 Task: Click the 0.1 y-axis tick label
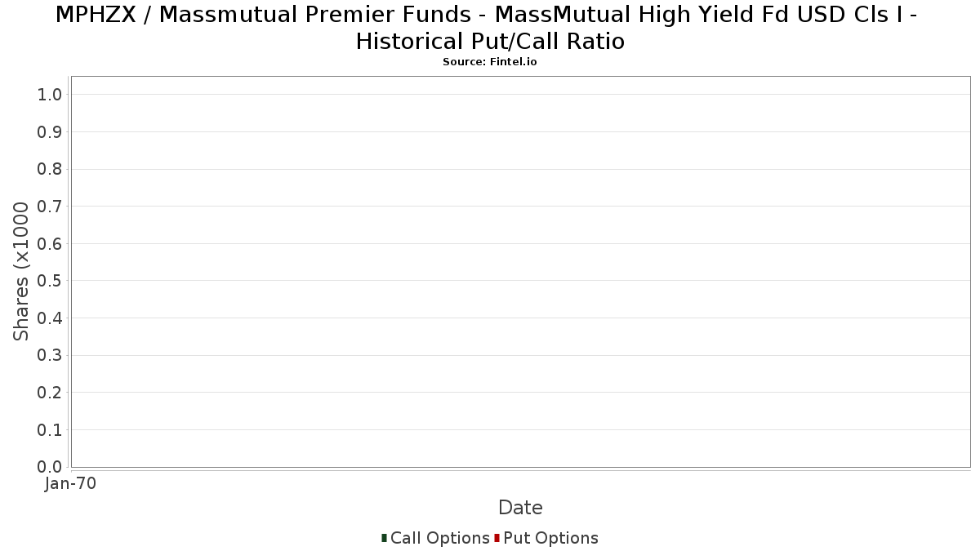click(50, 430)
